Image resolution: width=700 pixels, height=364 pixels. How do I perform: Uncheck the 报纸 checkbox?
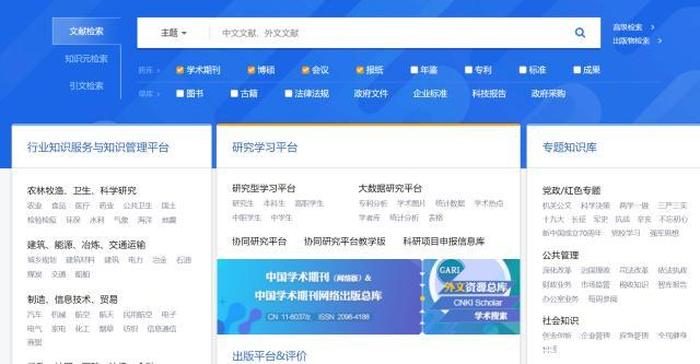click(360, 70)
